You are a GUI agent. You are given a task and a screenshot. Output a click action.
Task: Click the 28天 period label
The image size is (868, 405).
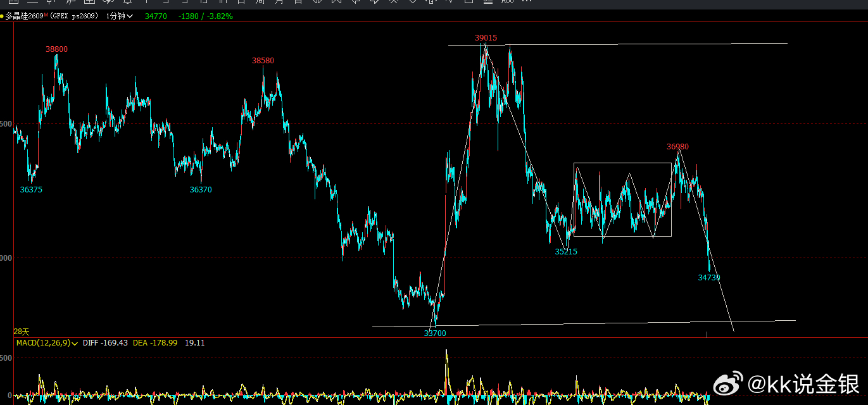pyautogui.click(x=22, y=332)
